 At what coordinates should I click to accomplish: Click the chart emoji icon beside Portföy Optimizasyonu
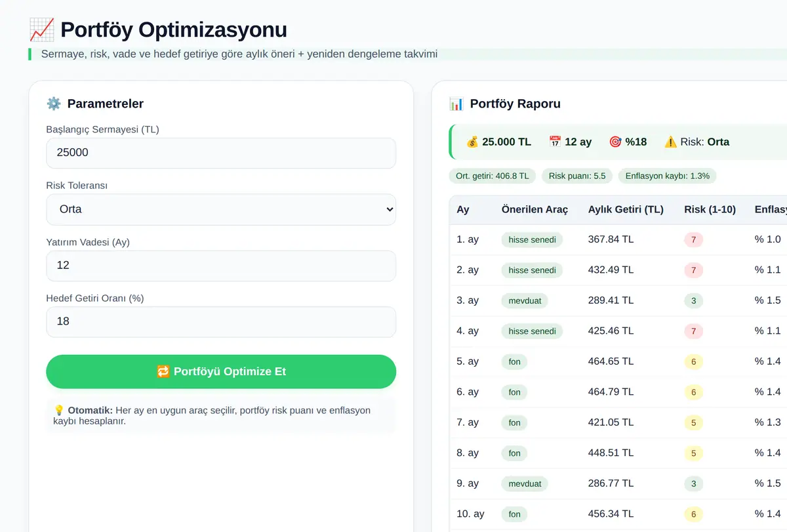[x=41, y=30]
